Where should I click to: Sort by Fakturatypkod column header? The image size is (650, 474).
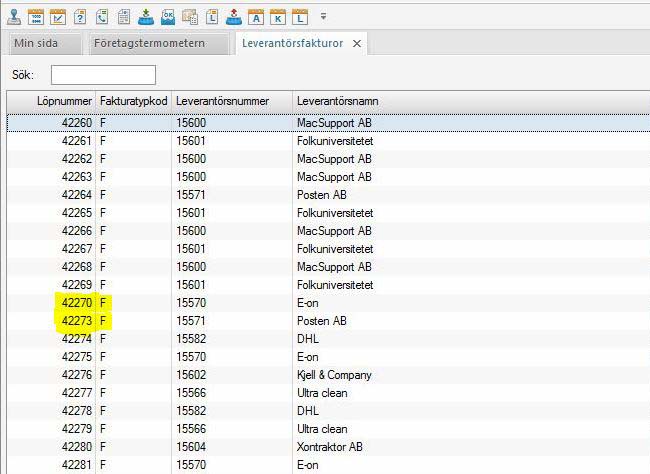(x=133, y=101)
